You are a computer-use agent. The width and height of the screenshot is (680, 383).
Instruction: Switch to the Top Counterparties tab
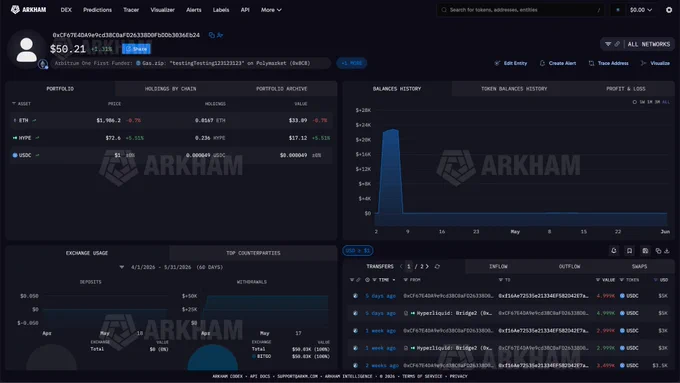[253, 253]
